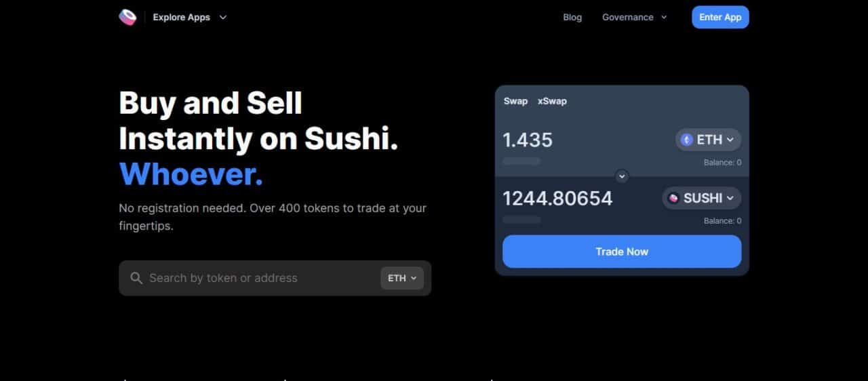Expand the Explore Apps chevron
This screenshot has width=868, height=381.
[223, 18]
